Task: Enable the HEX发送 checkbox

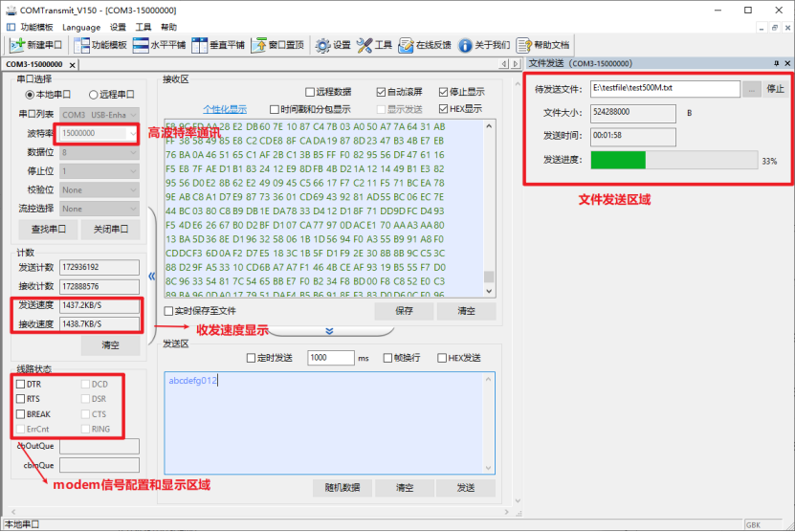Action: click(442, 358)
